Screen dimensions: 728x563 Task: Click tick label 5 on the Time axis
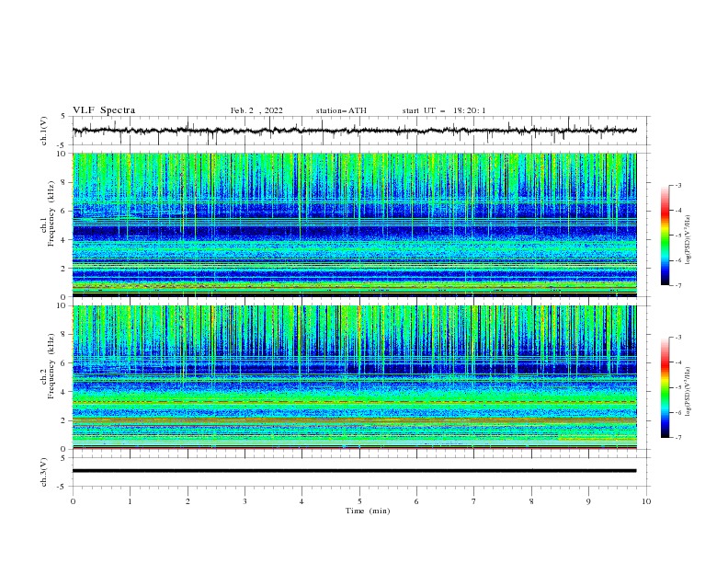pyautogui.click(x=359, y=501)
